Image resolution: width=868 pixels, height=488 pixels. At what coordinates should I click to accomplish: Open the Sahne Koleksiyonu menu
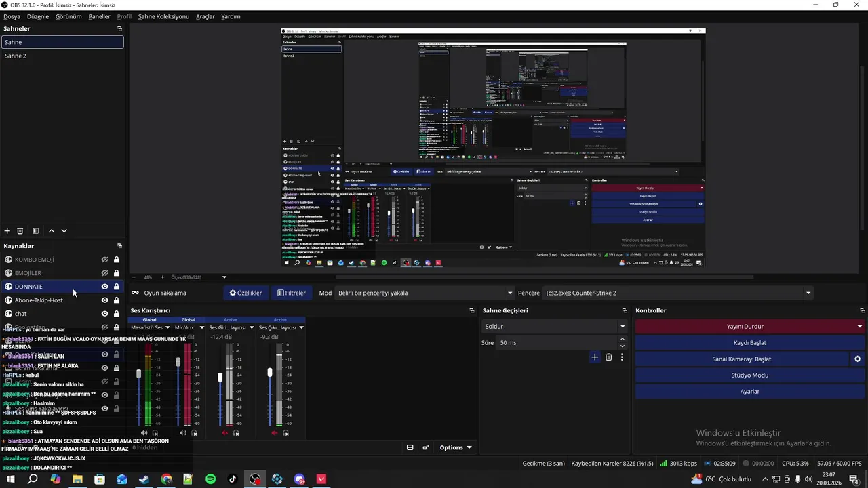tap(163, 16)
